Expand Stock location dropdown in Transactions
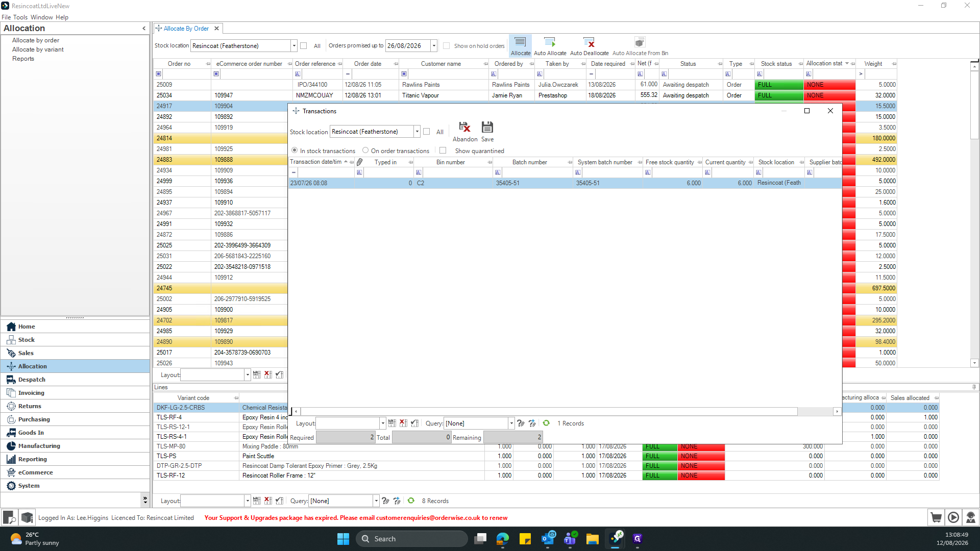 click(417, 131)
